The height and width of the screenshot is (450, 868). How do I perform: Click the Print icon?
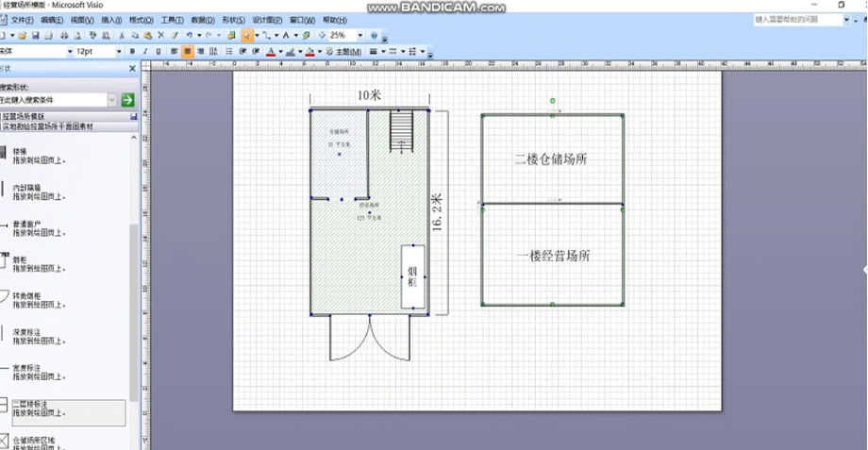(x=64, y=36)
